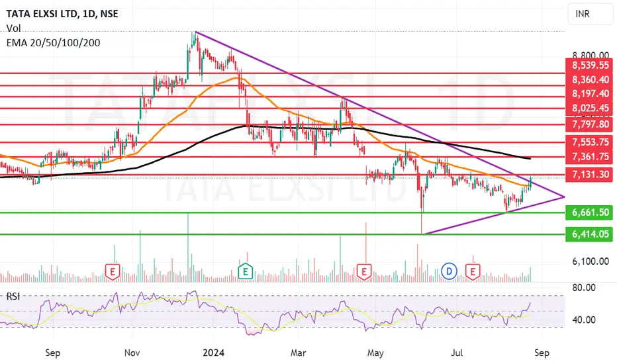Select the latest candlestick at trendline breakout

coord(531,183)
